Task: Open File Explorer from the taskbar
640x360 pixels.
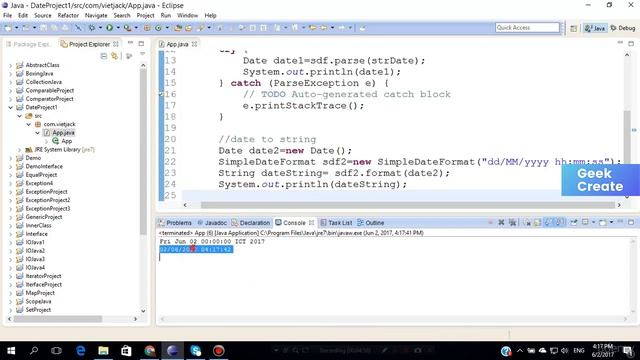Action: click(x=103, y=351)
